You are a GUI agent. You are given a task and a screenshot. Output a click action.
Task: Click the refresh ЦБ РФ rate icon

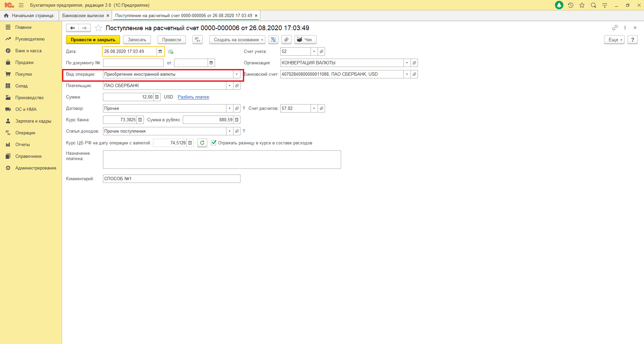point(202,143)
